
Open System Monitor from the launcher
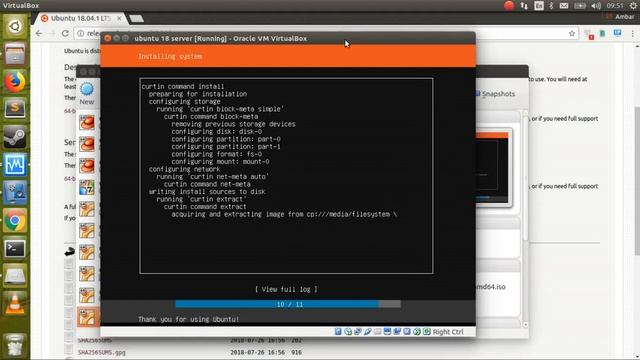15,165
